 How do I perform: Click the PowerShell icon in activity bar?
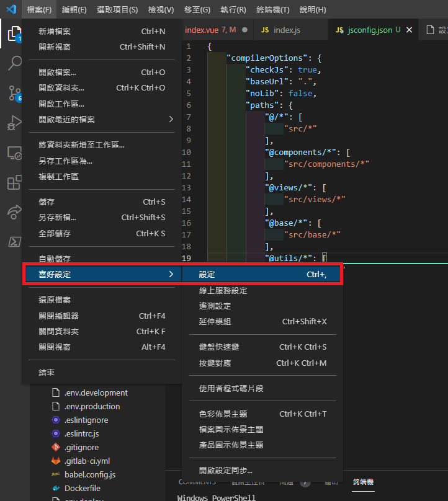(14, 242)
